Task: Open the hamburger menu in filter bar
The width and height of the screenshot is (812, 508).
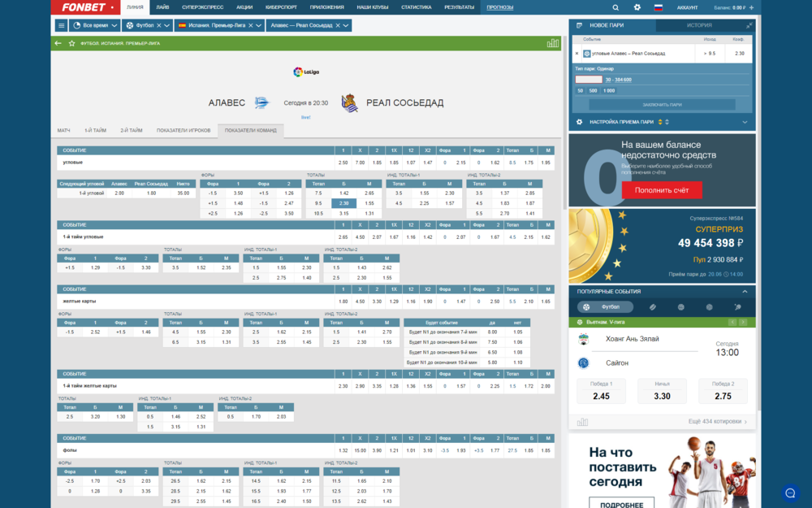Action: [x=61, y=25]
